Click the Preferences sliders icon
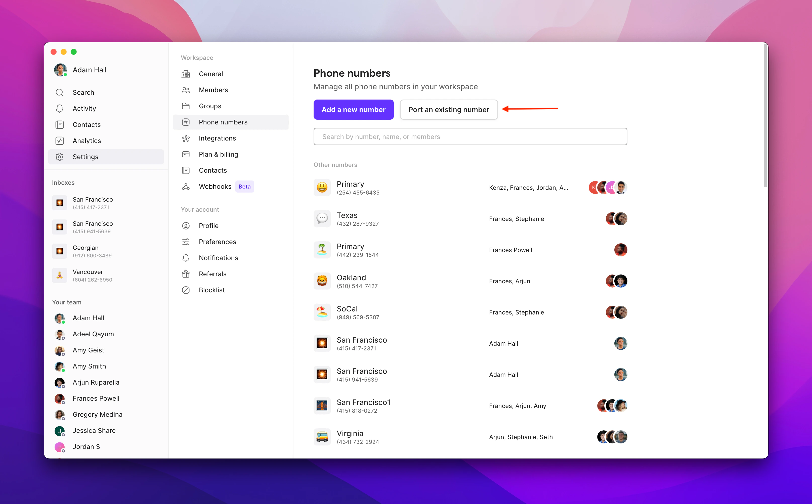The width and height of the screenshot is (812, 504). coord(186,242)
